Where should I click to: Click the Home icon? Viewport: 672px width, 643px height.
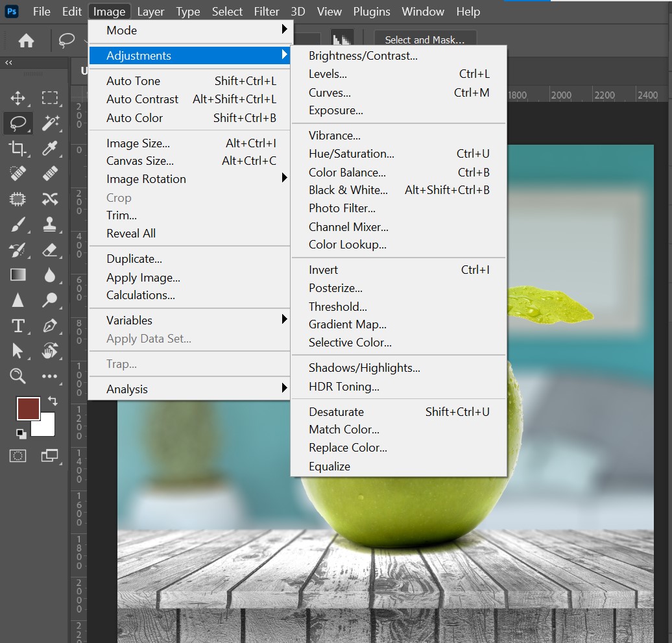pyautogui.click(x=26, y=40)
